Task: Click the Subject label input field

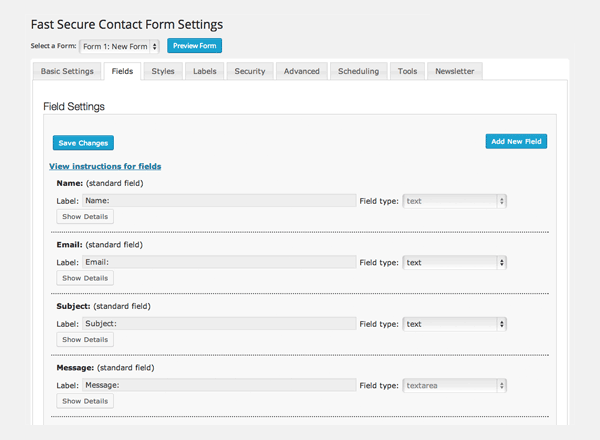Action: pos(219,323)
